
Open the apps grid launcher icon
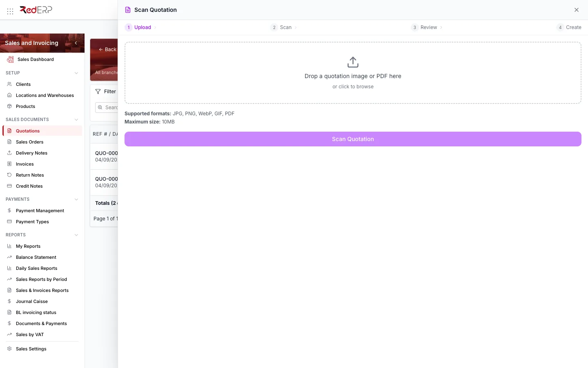pyautogui.click(x=10, y=11)
